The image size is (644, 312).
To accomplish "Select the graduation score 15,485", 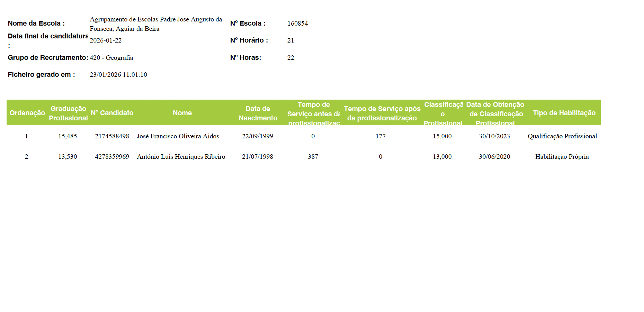I will point(68,136).
